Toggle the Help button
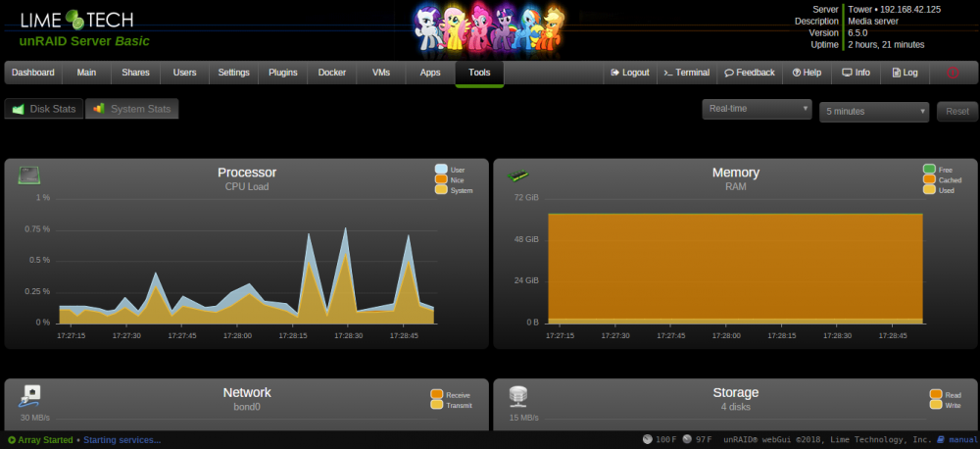Image resolution: width=980 pixels, height=449 pixels. coord(807,73)
